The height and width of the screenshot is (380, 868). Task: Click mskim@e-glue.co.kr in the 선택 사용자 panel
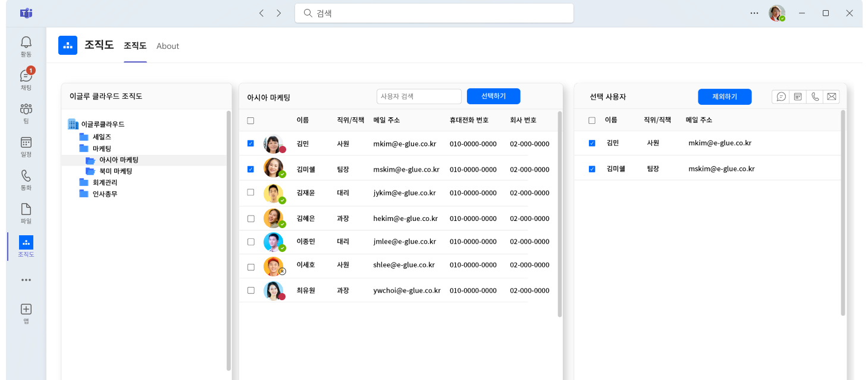point(722,169)
